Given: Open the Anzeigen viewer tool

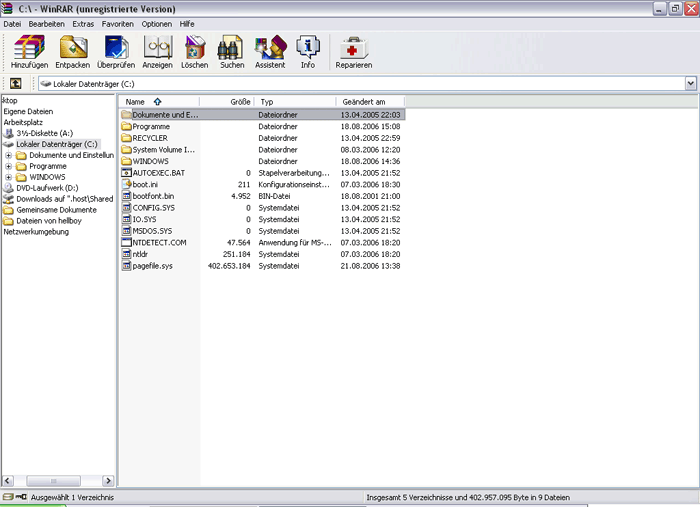Looking at the screenshot, I should [x=158, y=51].
